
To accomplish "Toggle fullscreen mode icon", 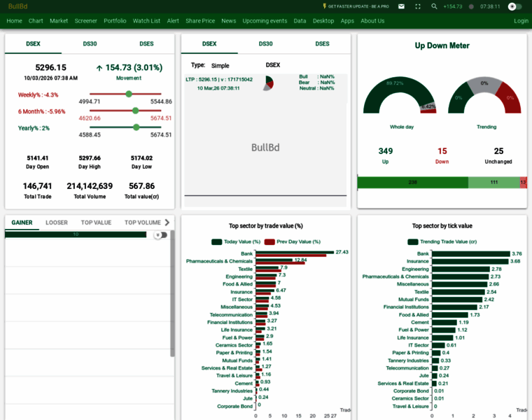I will 418,6.
